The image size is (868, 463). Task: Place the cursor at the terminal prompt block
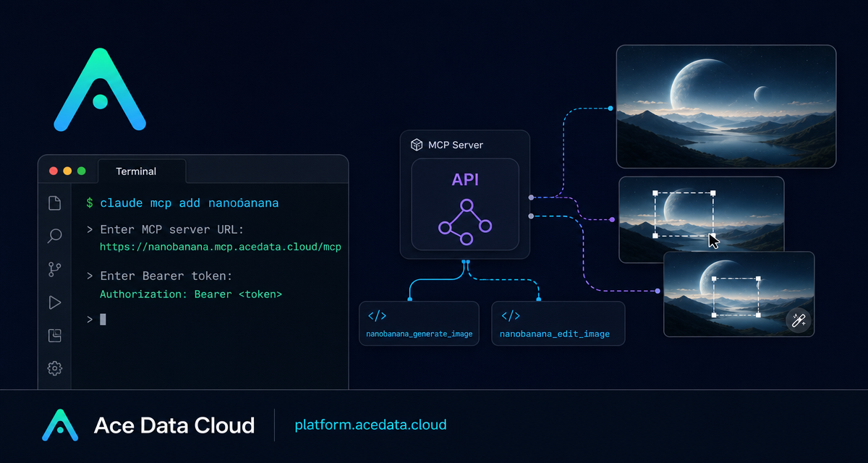click(103, 319)
